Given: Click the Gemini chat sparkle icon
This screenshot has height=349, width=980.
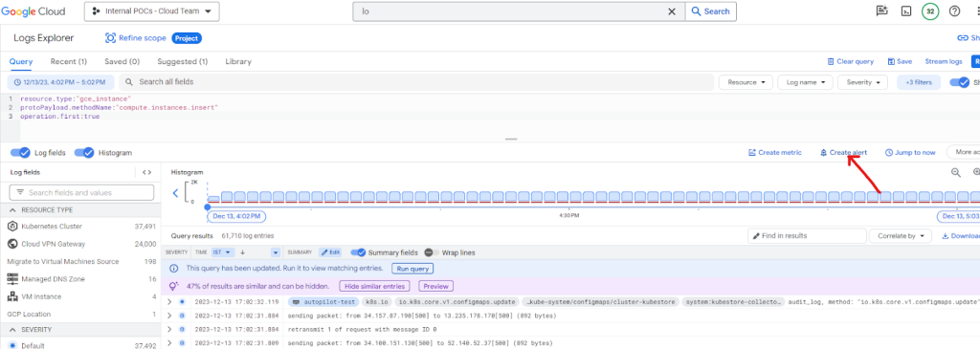Looking at the screenshot, I should 881,11.
